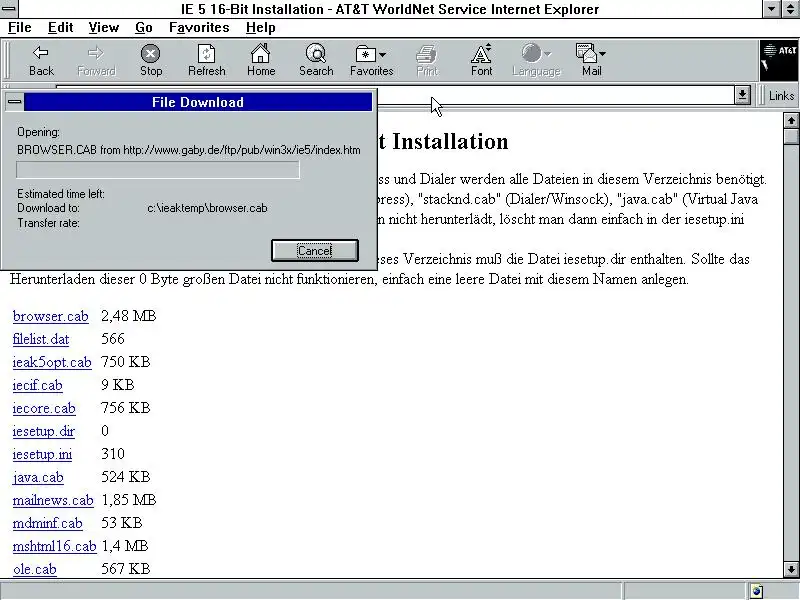The image size is (800, 600).
Task: Open the Go menu
Action: pyautogui.click(x=143, y=28)
